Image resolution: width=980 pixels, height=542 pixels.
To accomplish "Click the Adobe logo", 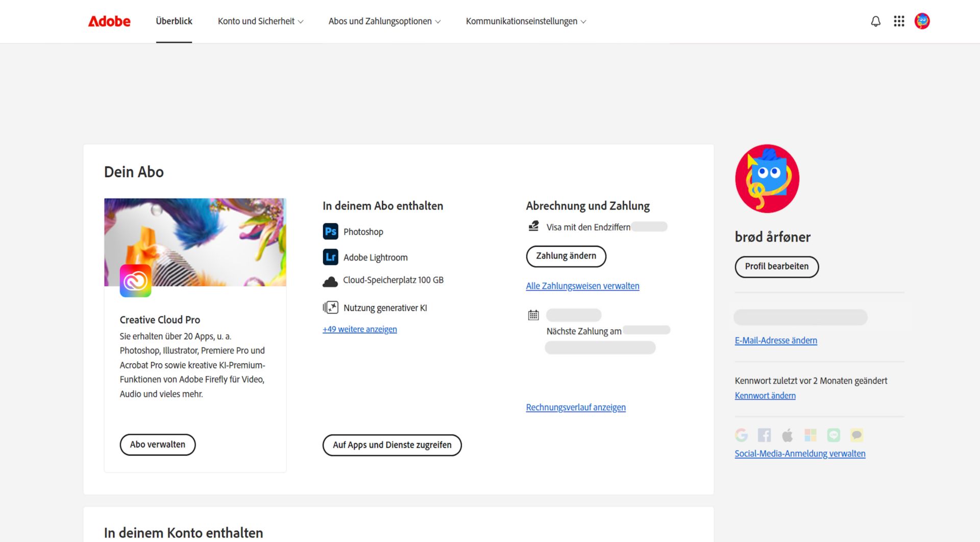I will point(109,21).
